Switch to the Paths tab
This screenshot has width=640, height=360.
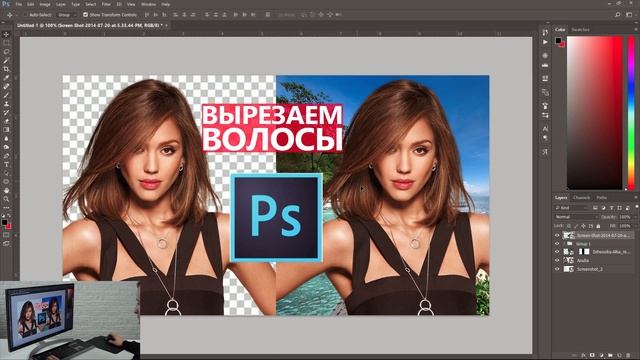tap(602, 198)
